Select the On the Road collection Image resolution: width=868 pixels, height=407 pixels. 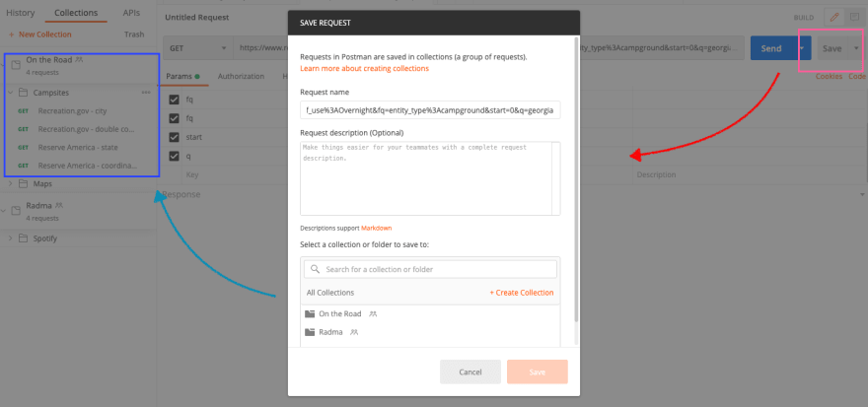pos(48,60)
